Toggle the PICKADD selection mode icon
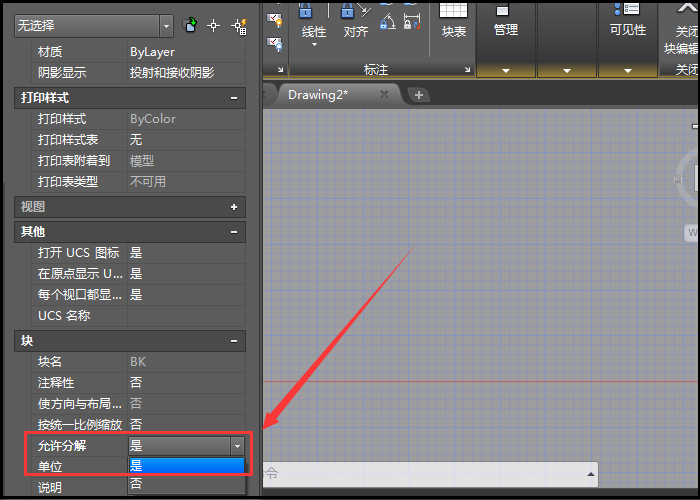This screenshot has width=700, height=500. click(190, 25)
